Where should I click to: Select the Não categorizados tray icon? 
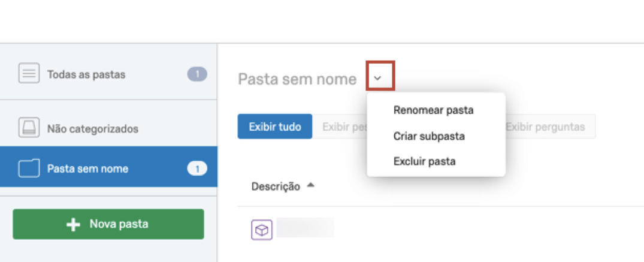tap(28, 128)
